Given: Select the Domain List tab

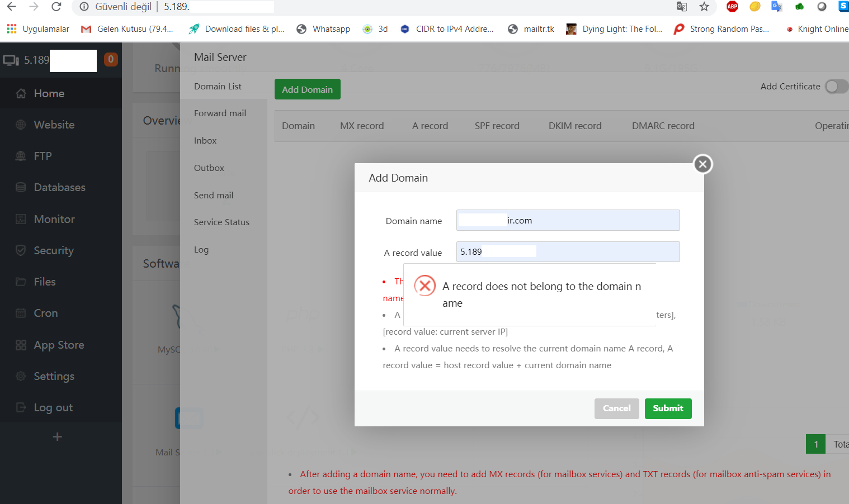Looking at the screenshot, I should [x=224, y=87].
